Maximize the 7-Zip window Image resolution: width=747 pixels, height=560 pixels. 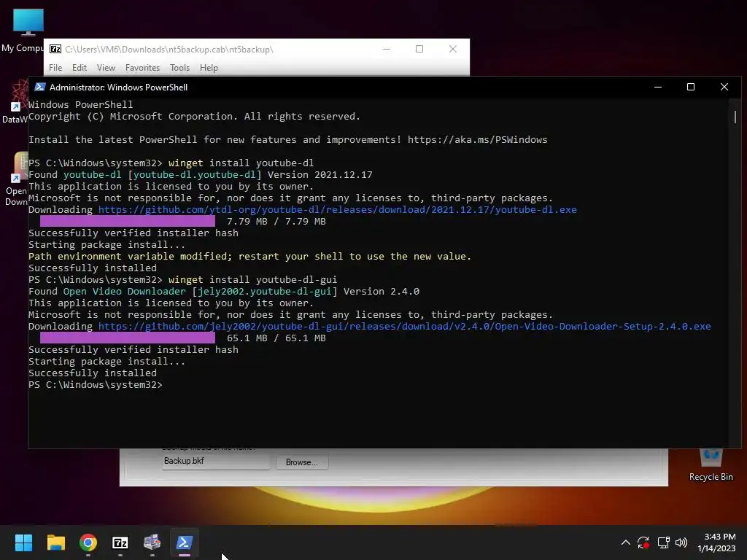(419, 49)
